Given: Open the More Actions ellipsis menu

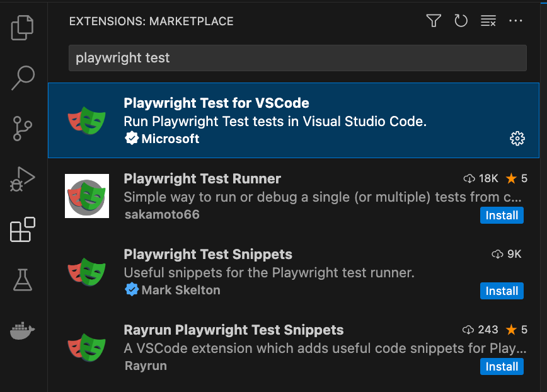Looking at the screenshot, I should pos(515,21).
